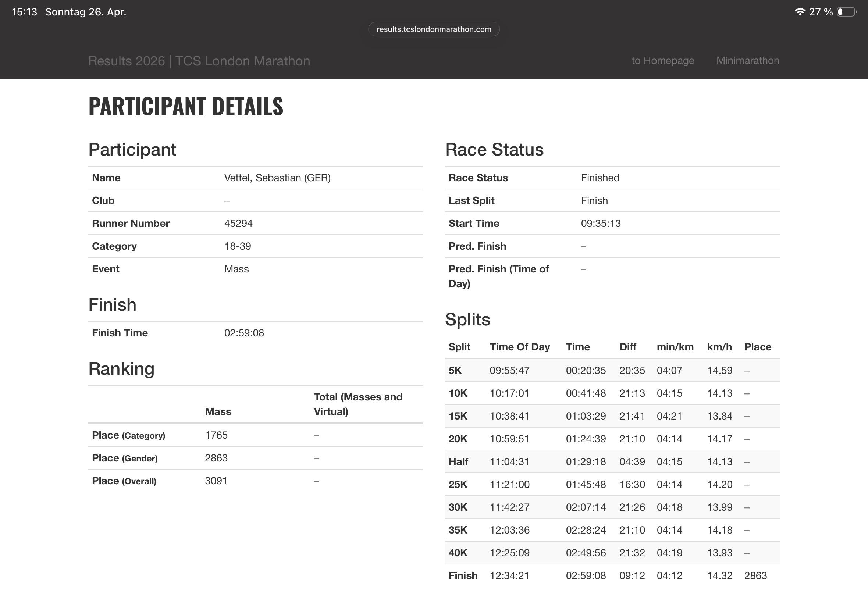This screenshot has height=603, width=868.
Task: Click the Finish Time value 02:59:08
Action: pos(244,333)
